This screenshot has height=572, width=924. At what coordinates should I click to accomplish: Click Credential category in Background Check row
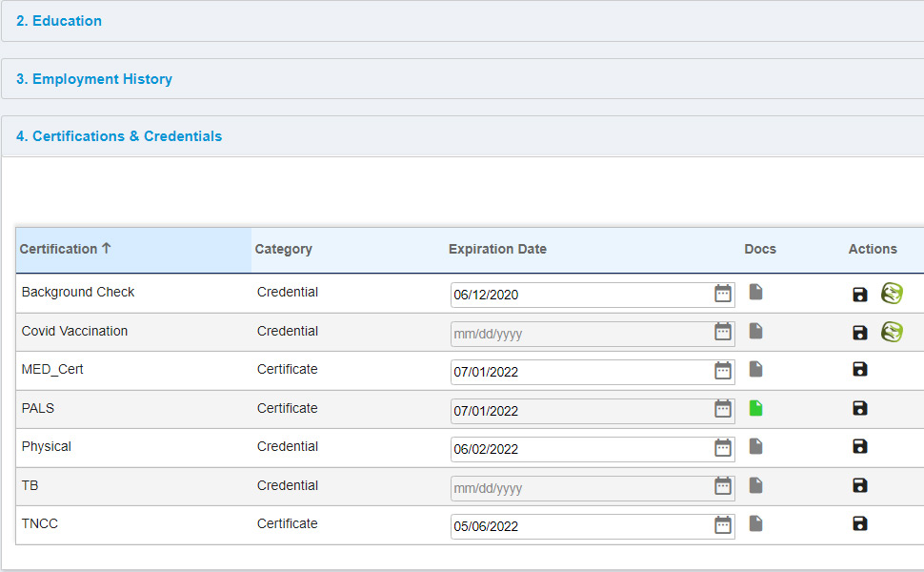point(288,293)
